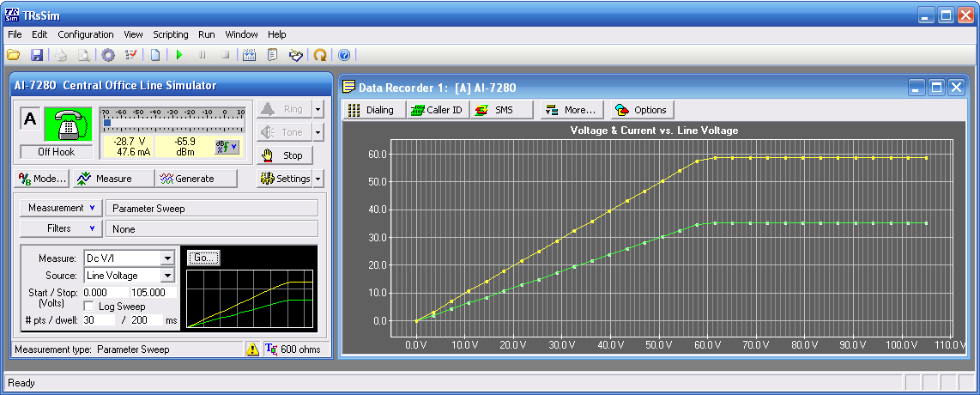The height and width of the screenshot is (395, 980).
Task: Open the Scripting menu
Action: 171,34
